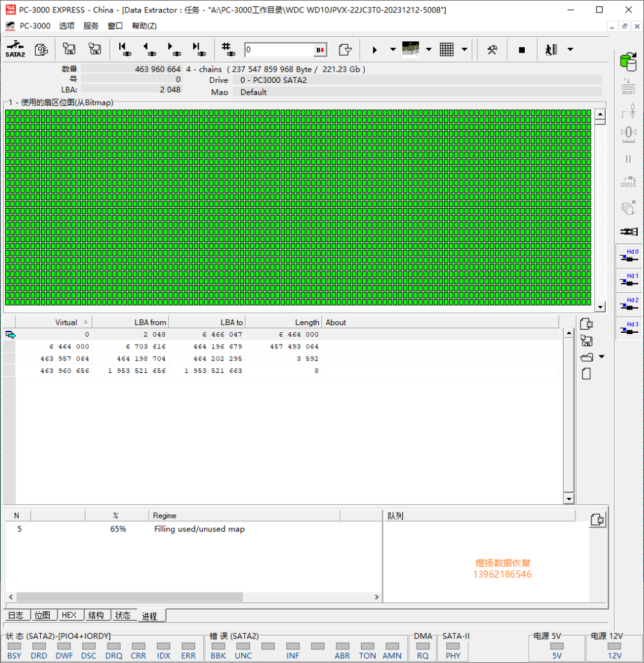Click the black connector plug icon
644x663 pixels.
pos(628,231)
